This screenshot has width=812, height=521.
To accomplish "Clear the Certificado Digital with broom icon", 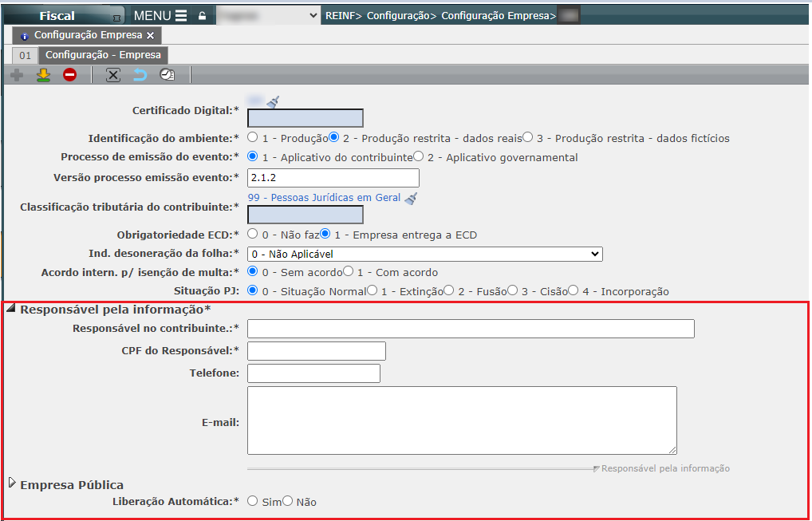I will tap(273, 101).
